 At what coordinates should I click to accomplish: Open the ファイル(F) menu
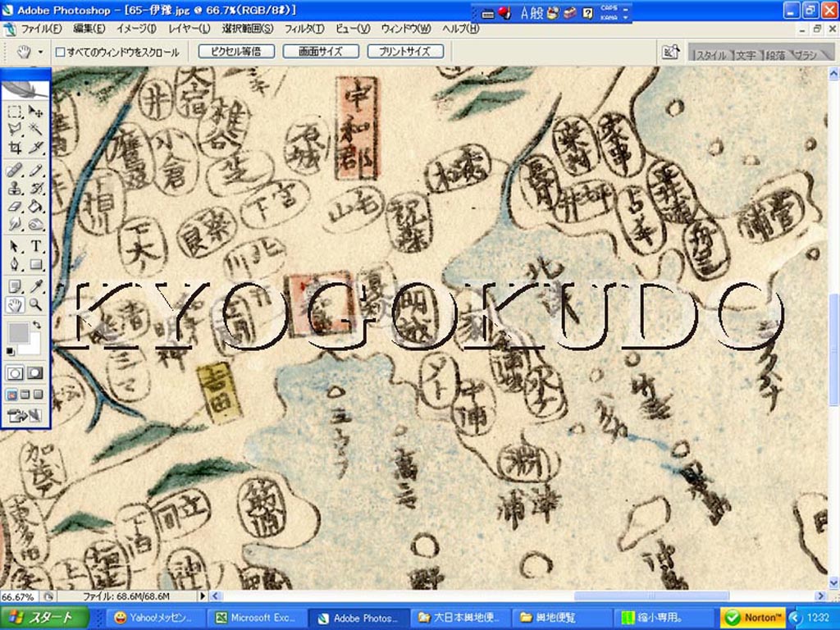coord(41,29)
